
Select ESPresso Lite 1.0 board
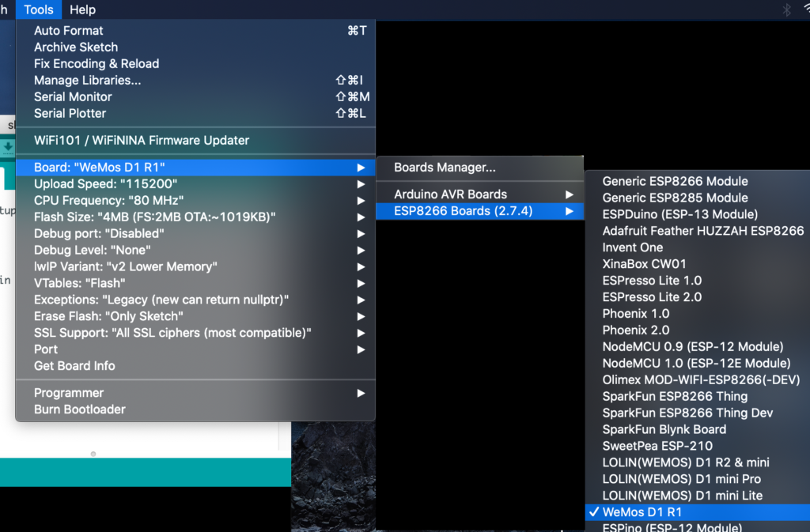coord(698,280)
